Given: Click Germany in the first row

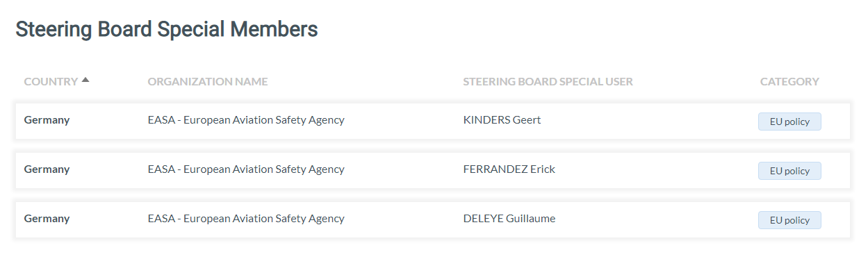Looking at the screenshot, I should [x=47, y=120].
